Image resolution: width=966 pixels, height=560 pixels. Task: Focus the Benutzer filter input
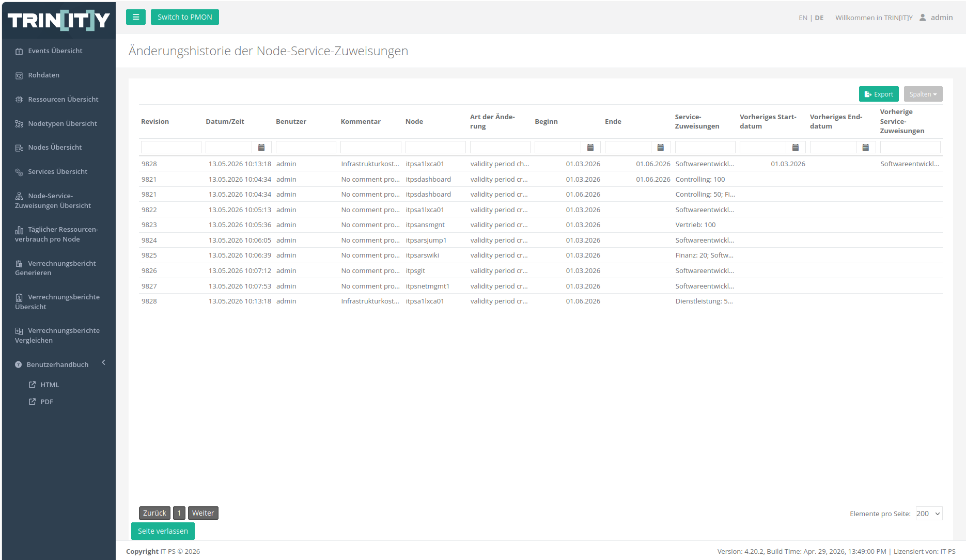tap(306, 148)
